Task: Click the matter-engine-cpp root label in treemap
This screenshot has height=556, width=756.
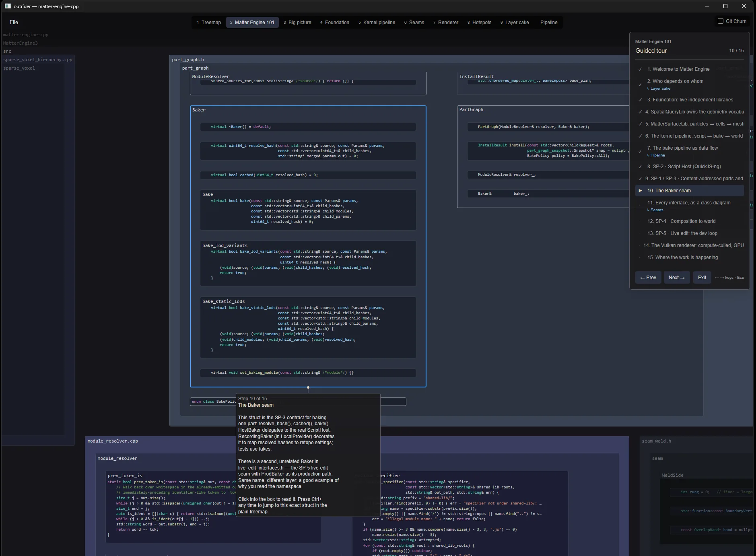Action: (x=26, y=35)
